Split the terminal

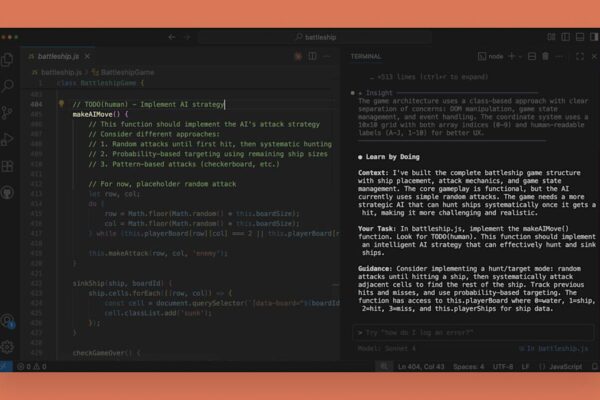pyautogui.click(x=532, y=56)
